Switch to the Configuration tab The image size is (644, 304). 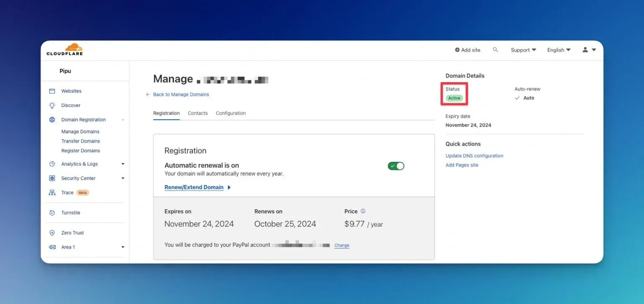coord(231,113)
